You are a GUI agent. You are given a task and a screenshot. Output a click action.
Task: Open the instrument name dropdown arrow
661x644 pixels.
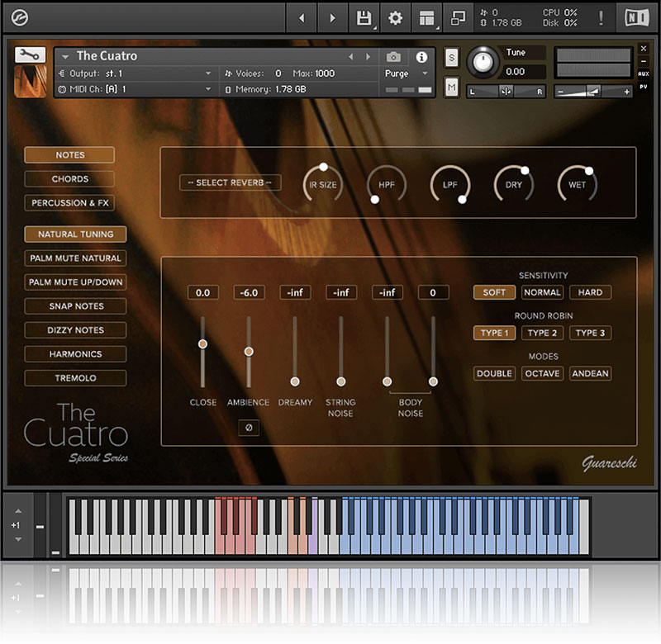click(65, 56)
